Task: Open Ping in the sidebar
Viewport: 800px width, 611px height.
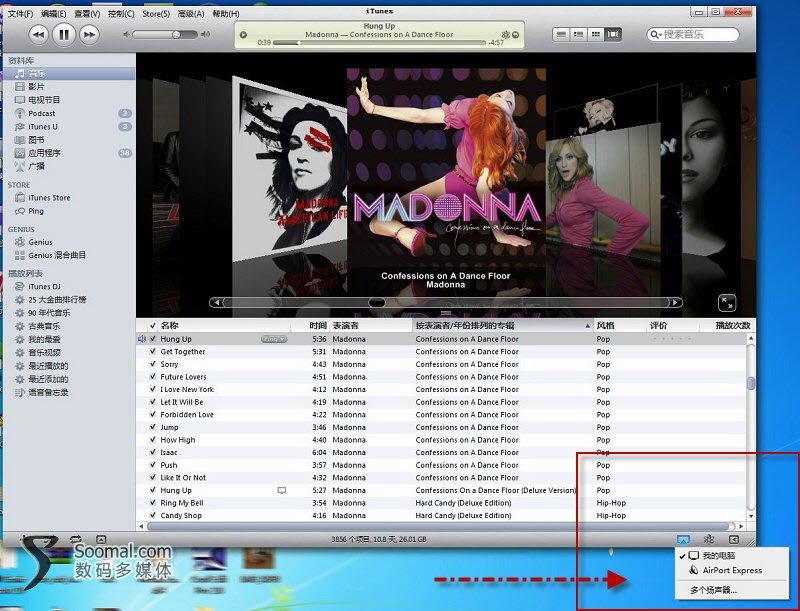Action: (36, 211)
